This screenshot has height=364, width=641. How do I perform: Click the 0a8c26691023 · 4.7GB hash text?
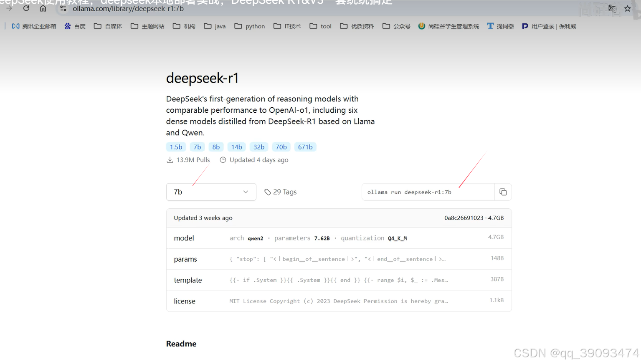[474, 218]
